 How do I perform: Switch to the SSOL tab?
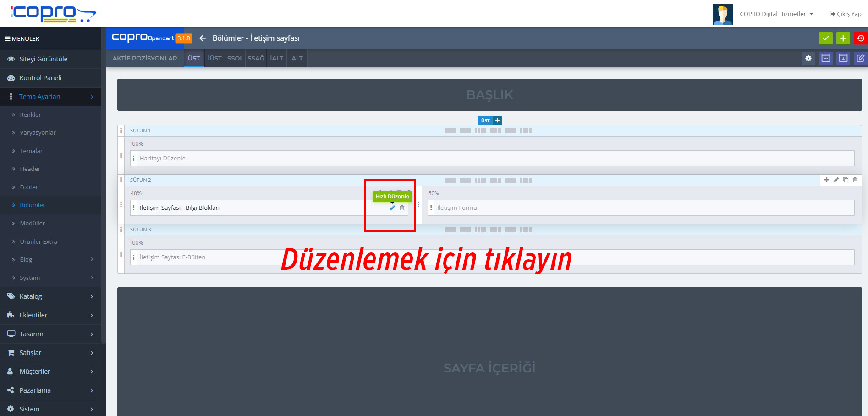[235, 58]
